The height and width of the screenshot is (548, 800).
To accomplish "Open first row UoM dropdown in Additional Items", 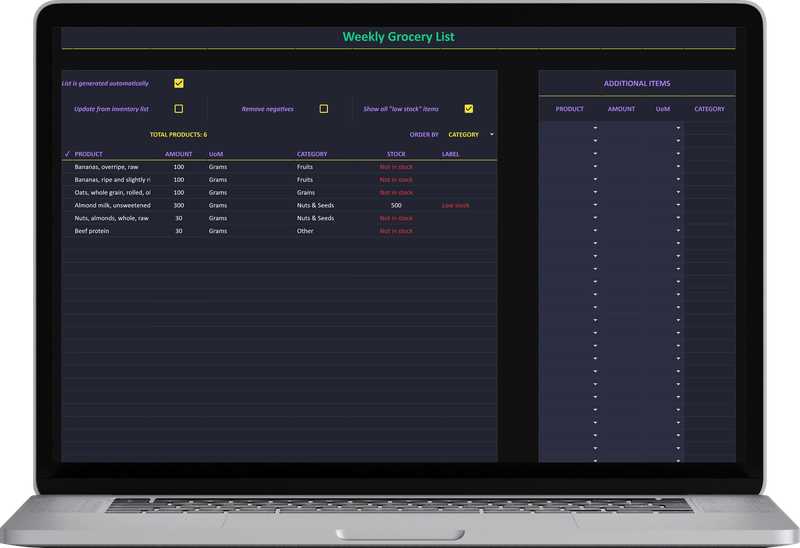I will pos(678,128).
